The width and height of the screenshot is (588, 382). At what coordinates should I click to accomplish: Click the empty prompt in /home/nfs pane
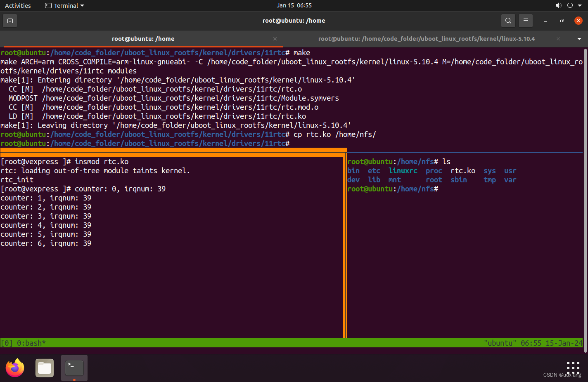(393, 189)
